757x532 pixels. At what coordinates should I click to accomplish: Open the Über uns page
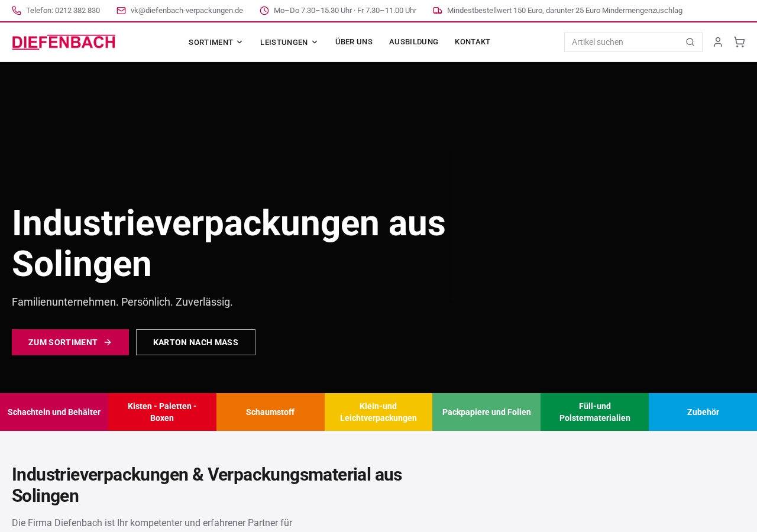[x=354, y=42]
